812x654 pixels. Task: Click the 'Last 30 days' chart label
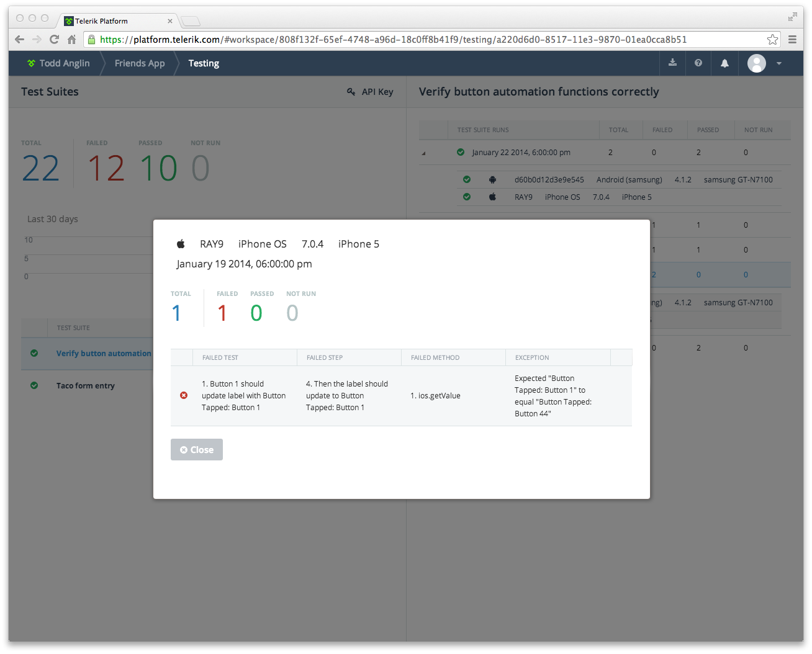click(x=53, y=219)
